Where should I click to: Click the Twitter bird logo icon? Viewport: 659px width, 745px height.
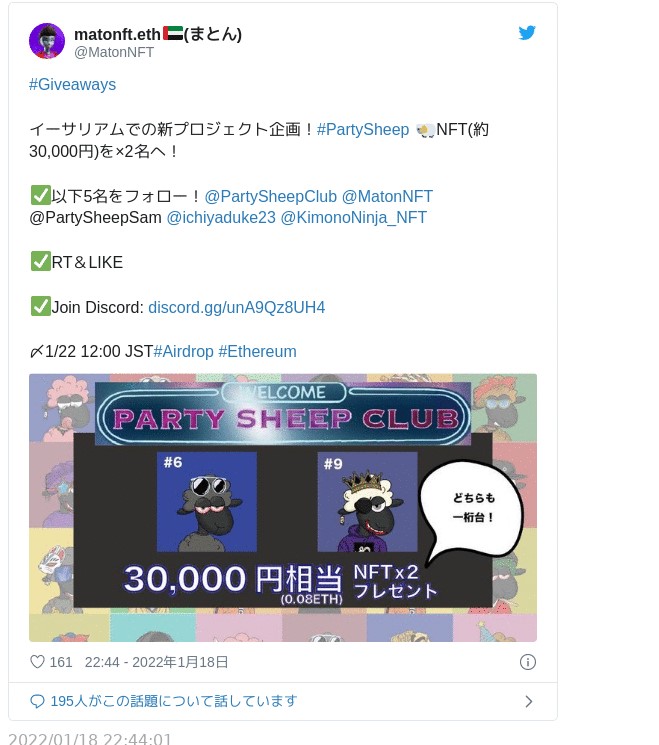[x=527, y=33]
